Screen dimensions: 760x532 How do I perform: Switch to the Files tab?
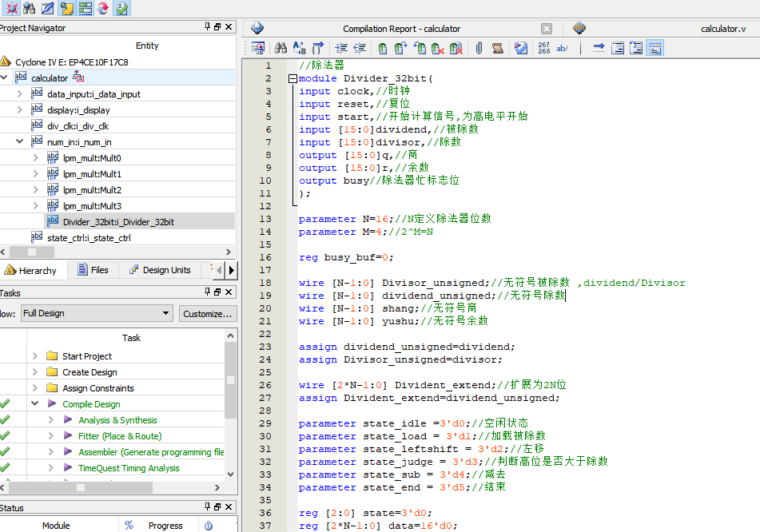pos(93,270)
